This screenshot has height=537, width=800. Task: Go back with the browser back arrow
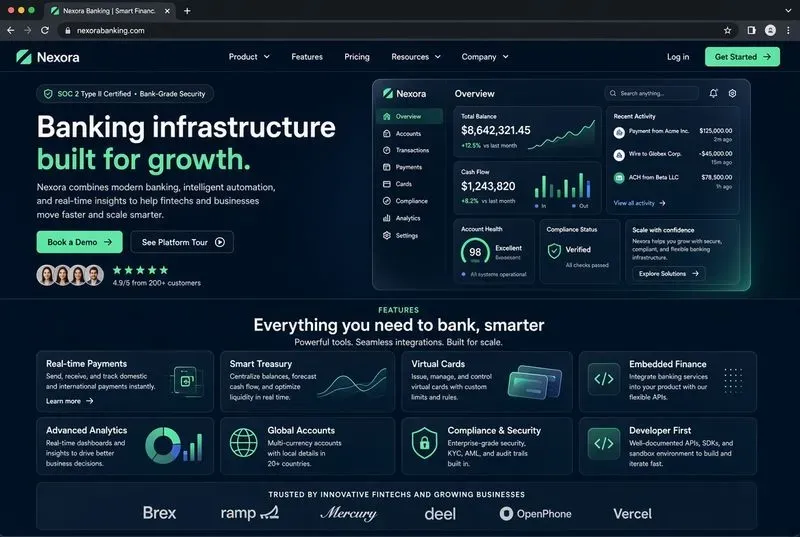click(x=11, y=31)
